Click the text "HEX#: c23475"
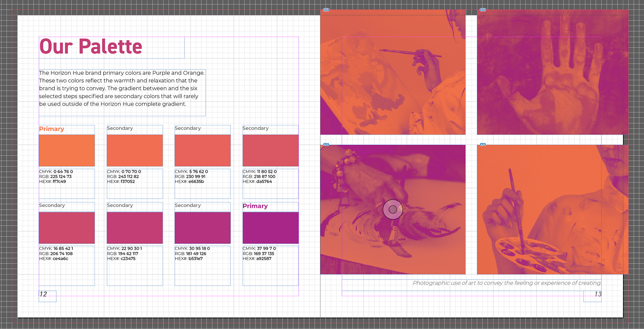 pyautogui.click(x=121, y=259)
